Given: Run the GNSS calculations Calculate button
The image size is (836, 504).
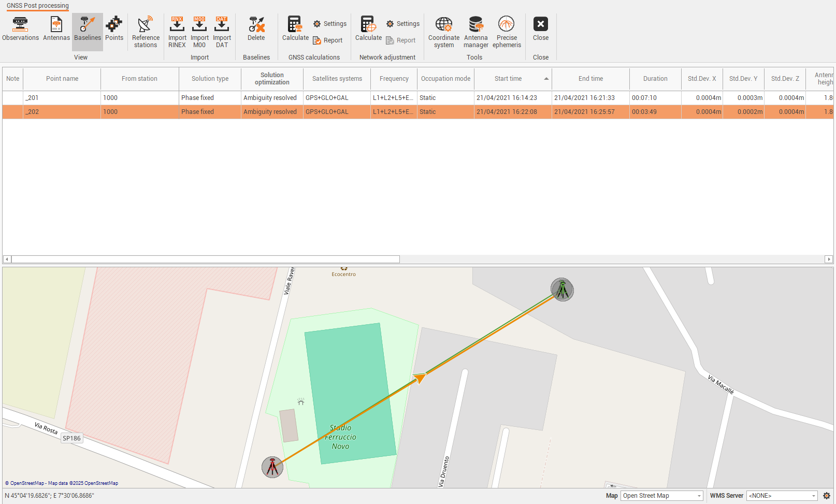Looking at the screenshot, I should 295,29.
